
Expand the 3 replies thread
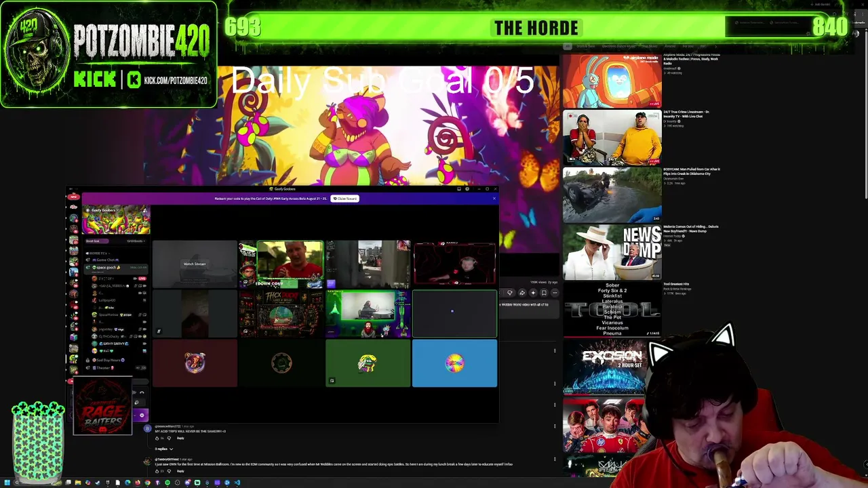point(163,449)
